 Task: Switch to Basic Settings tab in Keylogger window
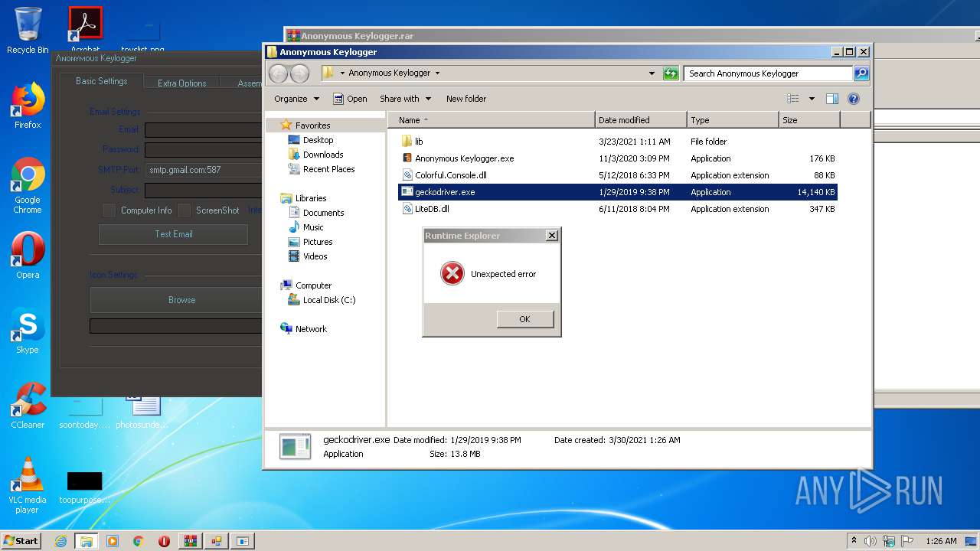click(101, 81)
